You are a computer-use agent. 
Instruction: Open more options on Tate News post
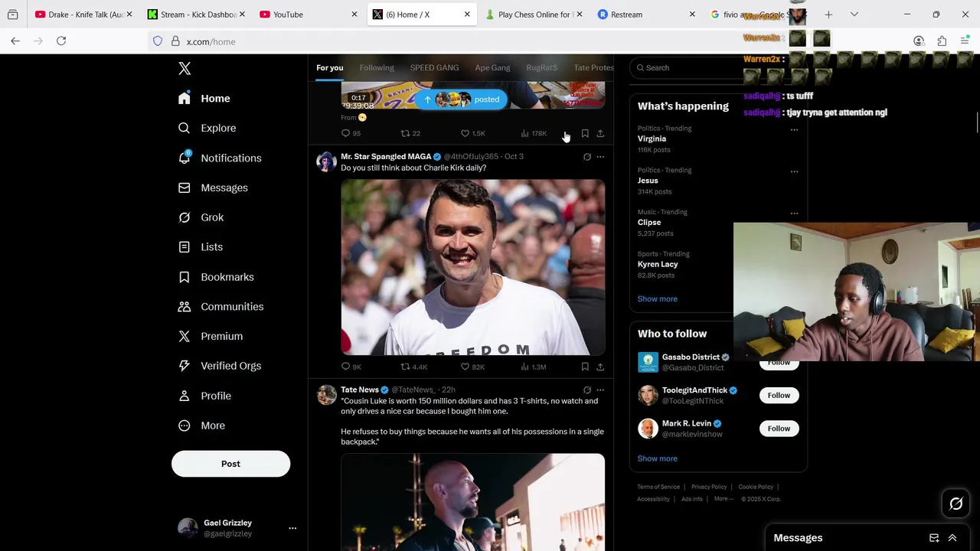[x=600, y=390]
